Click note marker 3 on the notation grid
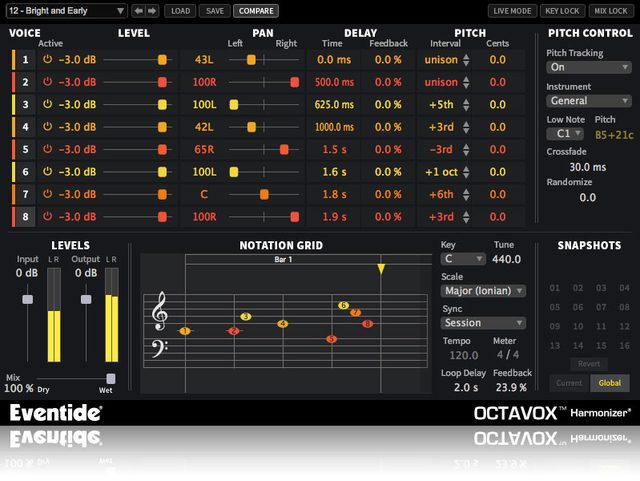Image resolution: width=640 pixels, height=481 pixels. [x=245, y=316]
